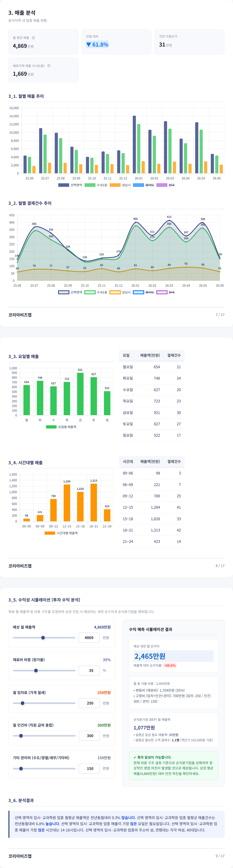Enable 전국 line in 월별 결제건수 추이 chart
The width and height of the screenshot is (233, 868).
coord(165,292)
